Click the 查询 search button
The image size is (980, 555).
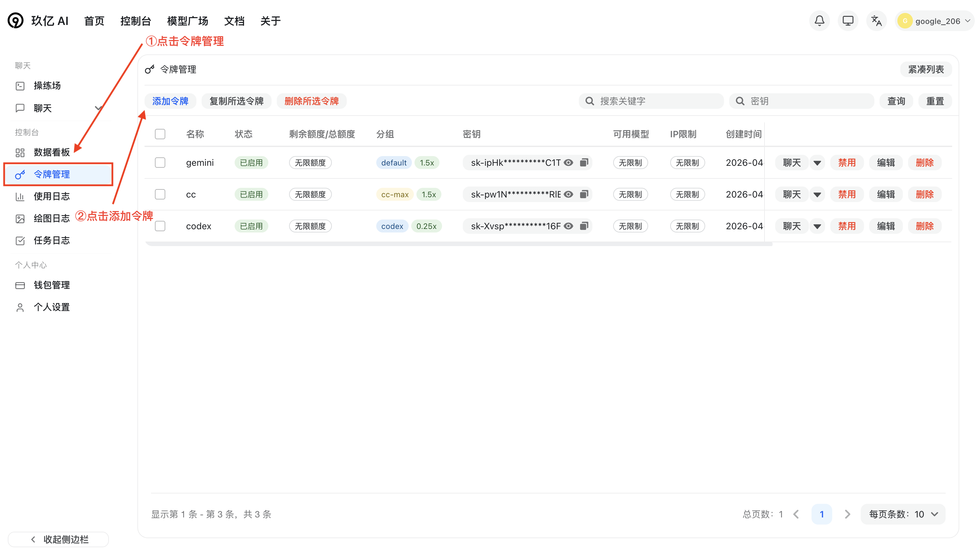pyautogui.click(x=896, y=101)
